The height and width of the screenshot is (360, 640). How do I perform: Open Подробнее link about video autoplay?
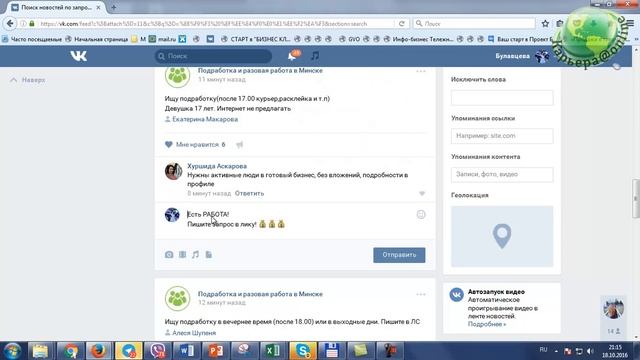point(487,324)
